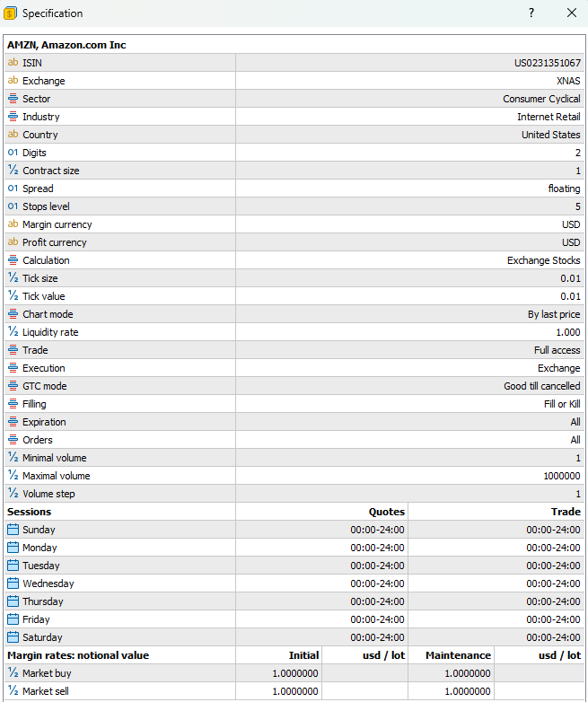The height and width of the screenshot is (702, 588).
Task: Click the Good till cancelled value
Action: [542, 386]
